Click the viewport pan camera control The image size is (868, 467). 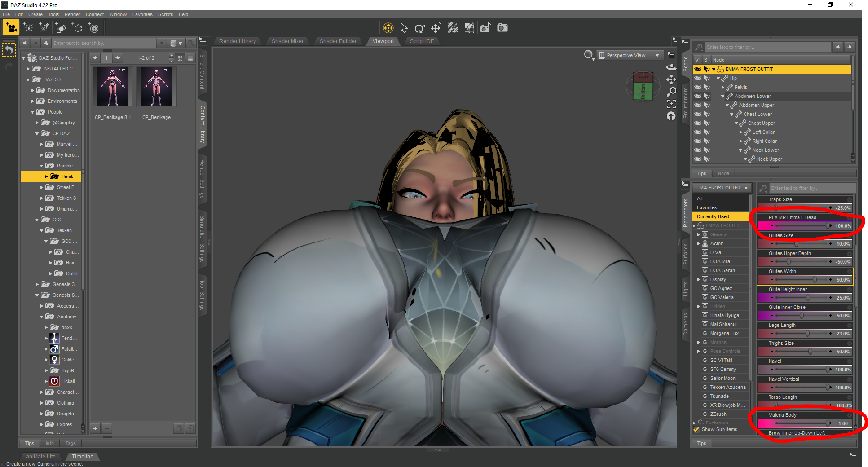[671, 79]
